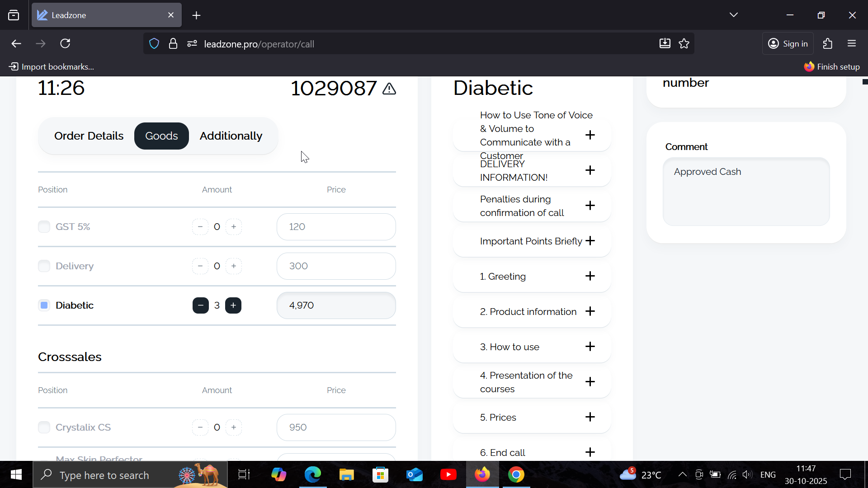This screenshot has width=868, height=488.
Task: Open Firefox application menu hamburger icon
Action: (x=852, y=44)
